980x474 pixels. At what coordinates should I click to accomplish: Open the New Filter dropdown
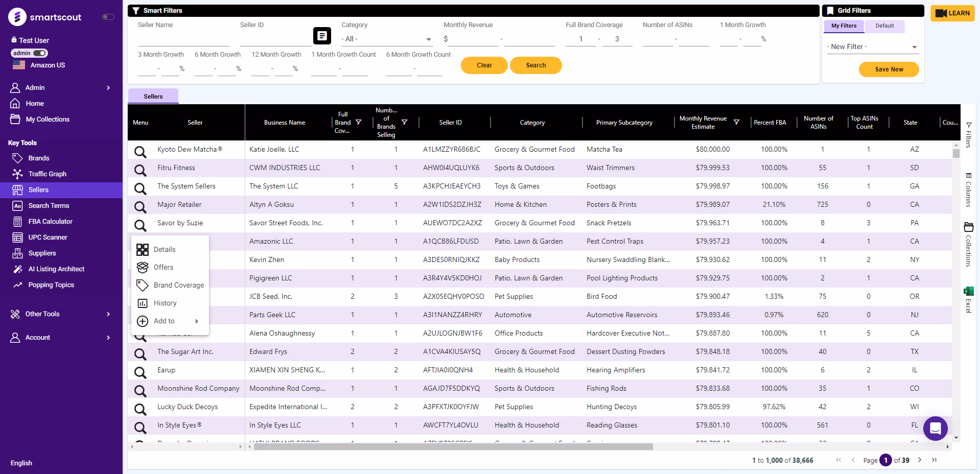point(873,46)
